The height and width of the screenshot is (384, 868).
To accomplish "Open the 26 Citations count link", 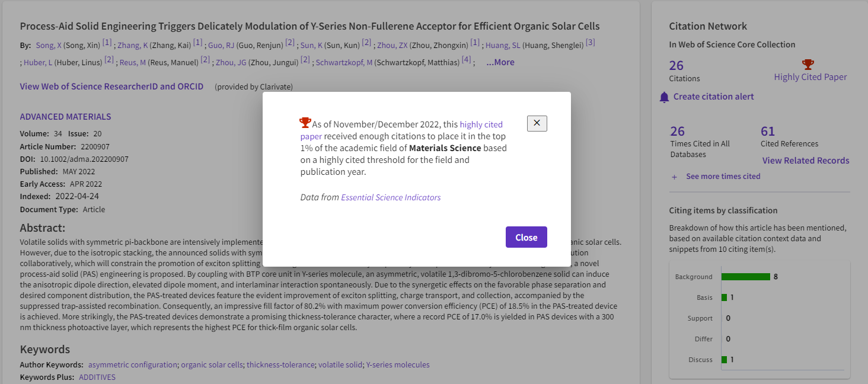I will pos(676,65).
